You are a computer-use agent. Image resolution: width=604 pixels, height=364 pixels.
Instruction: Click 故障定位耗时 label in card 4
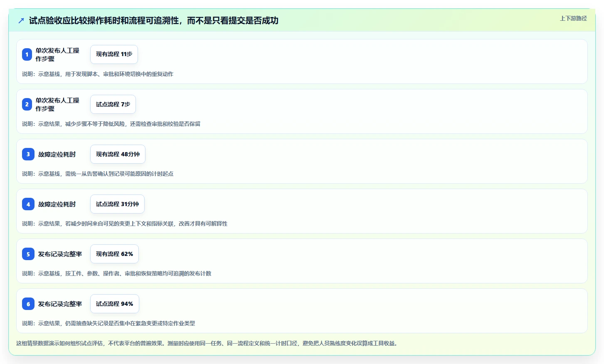pyautogui.click(x=57, y=204)
